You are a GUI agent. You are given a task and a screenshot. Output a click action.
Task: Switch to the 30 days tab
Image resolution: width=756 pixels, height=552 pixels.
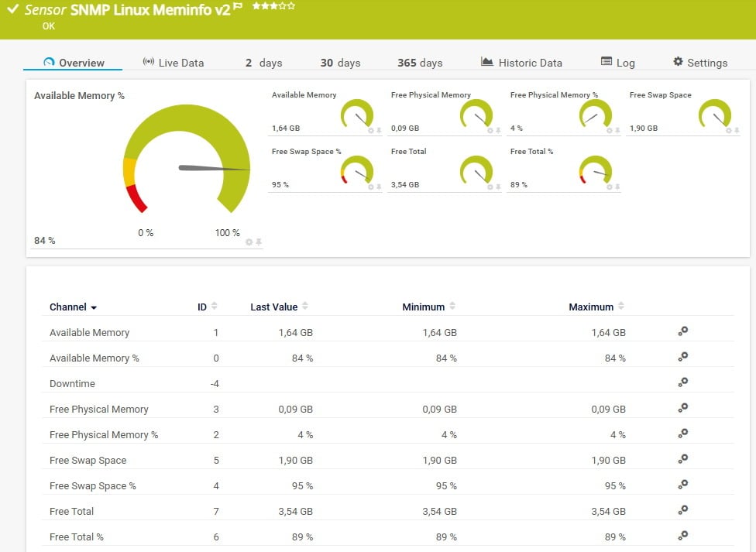click(x=340, y=63)
